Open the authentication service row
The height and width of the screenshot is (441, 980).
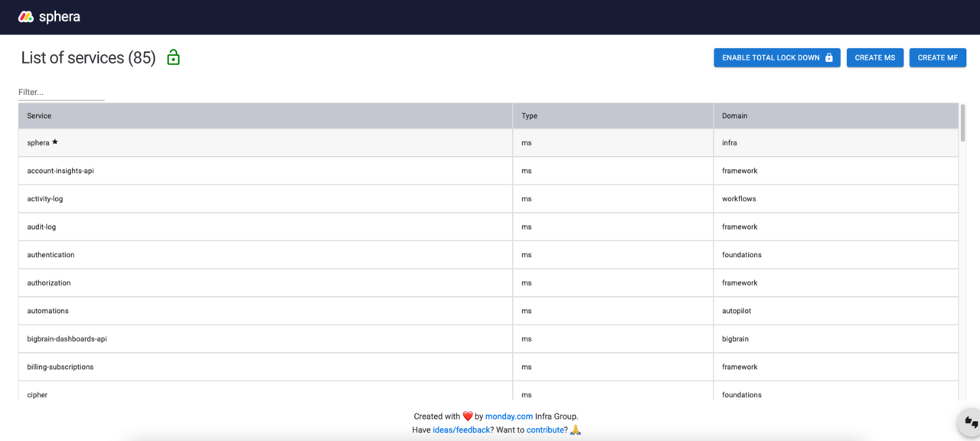tap(51, 255)
